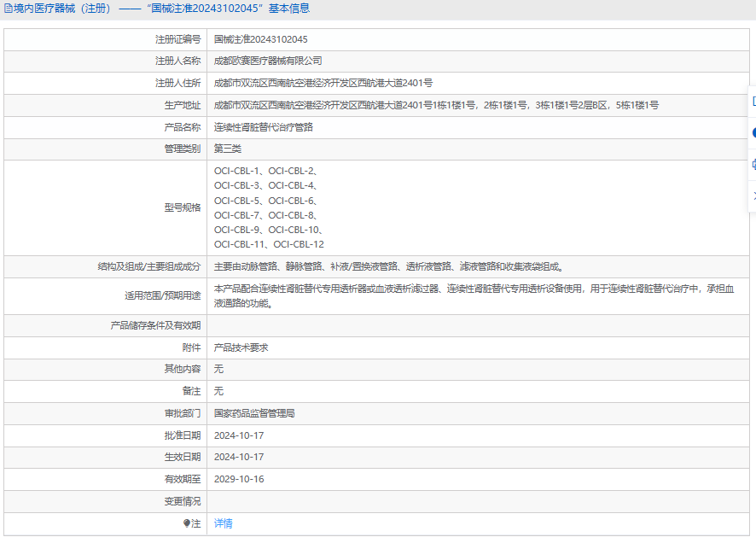This screenshot has height=543, width=756.
Task: Click registrant name 成都欧赛医疗器械有限公司
Action: point(268,61)
